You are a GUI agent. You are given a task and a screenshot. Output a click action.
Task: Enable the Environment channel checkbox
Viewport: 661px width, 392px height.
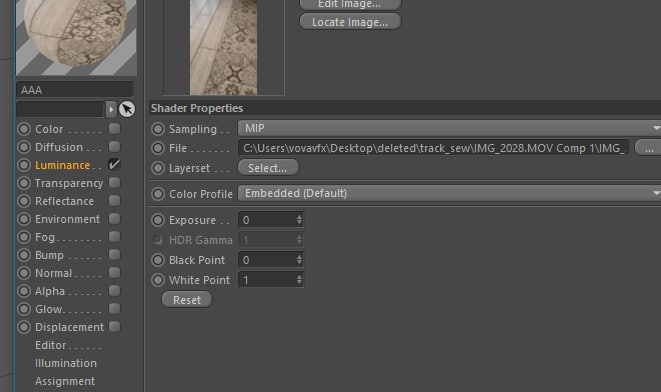(114, 218)
